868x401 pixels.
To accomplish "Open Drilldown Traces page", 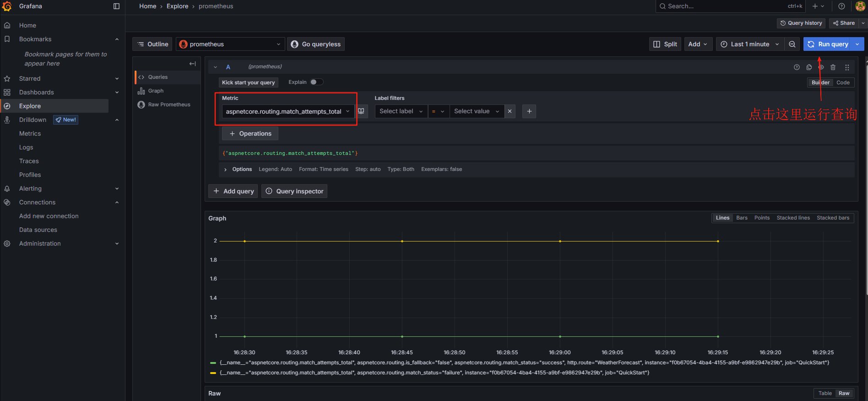I will [29, 161].
